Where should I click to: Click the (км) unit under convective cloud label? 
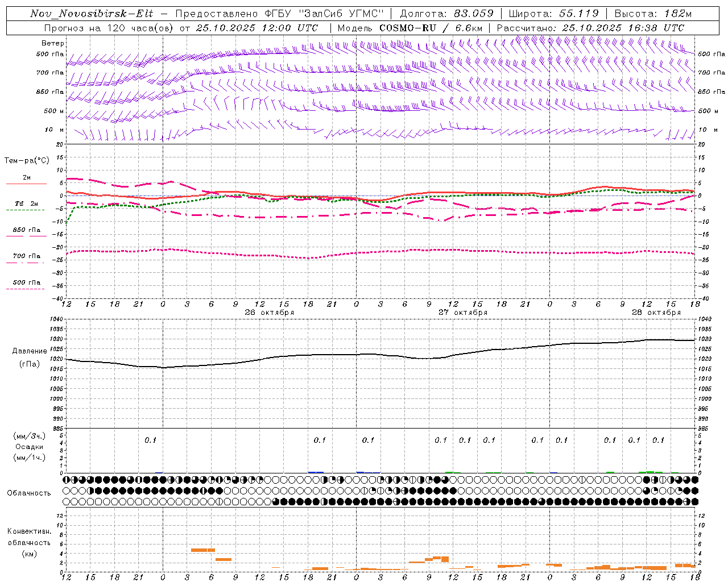pos(29,554)
